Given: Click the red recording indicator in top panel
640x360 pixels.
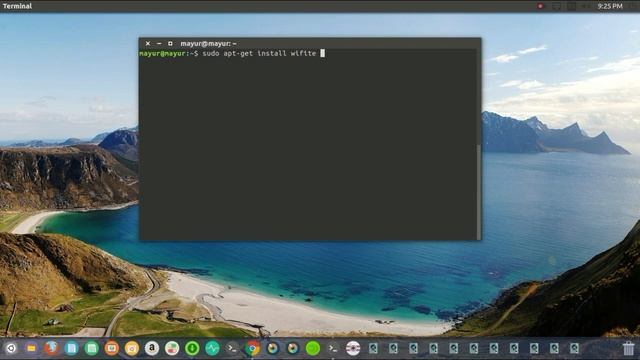Looking at the screenshot, I should pyautogui.click(x=540, y=6).
